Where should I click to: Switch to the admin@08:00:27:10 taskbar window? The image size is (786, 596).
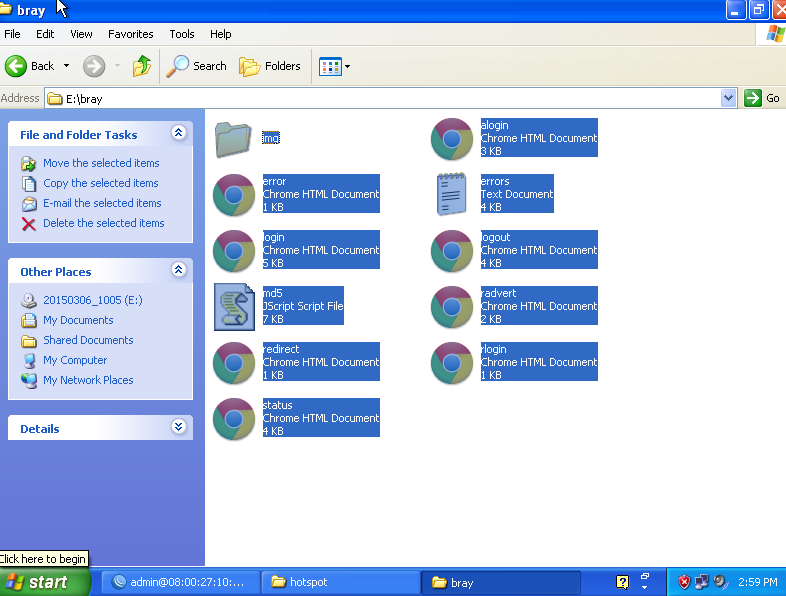tap(181, 582)
